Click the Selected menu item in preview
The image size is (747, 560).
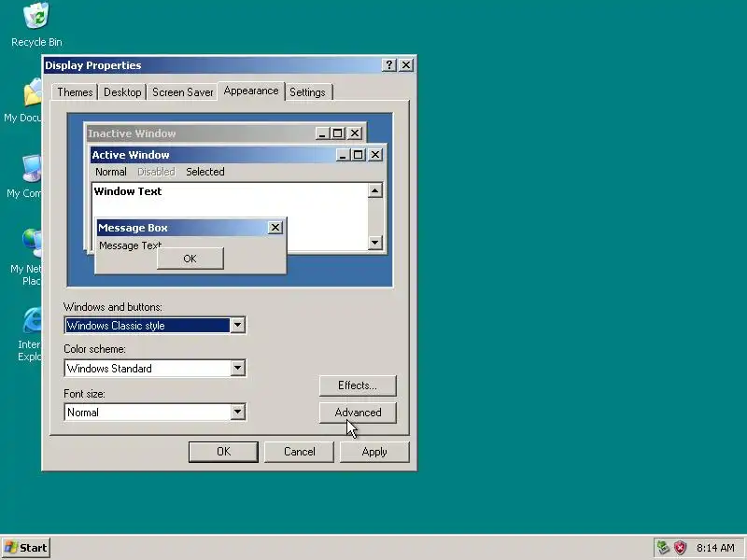click(205, 172)
